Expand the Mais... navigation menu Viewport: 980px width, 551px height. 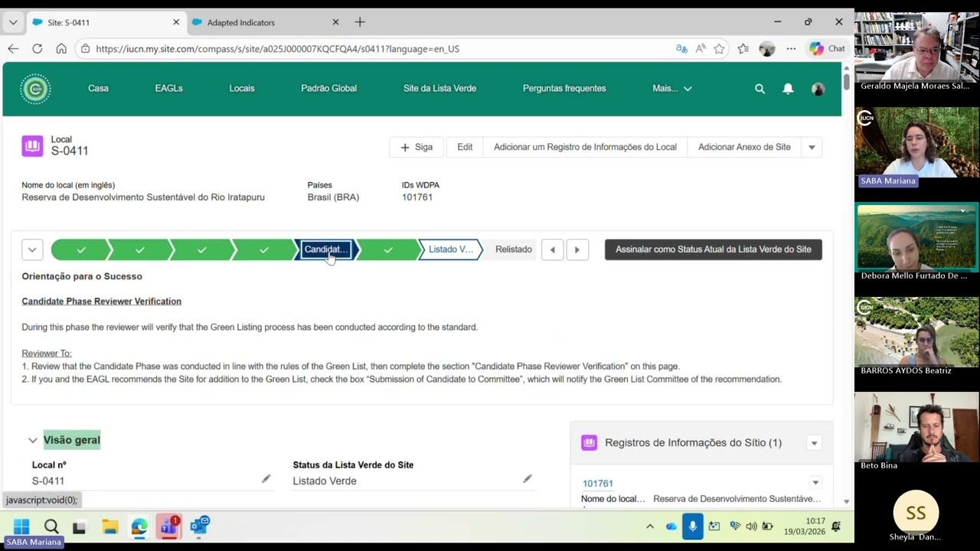tap(672, 89)
